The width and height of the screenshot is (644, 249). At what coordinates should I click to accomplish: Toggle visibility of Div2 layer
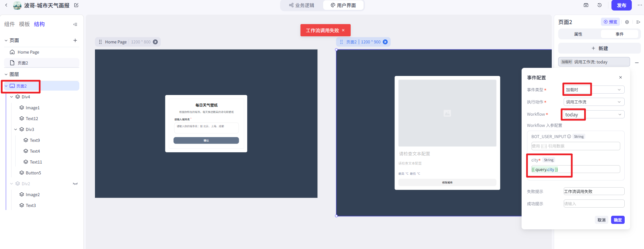75,184
